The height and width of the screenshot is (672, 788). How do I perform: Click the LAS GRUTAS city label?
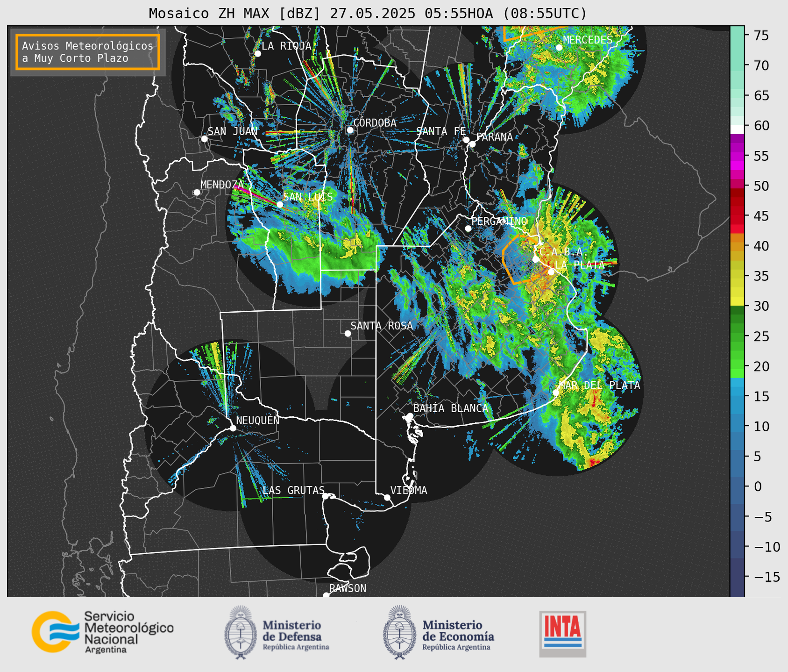click(x=293, y=490)
